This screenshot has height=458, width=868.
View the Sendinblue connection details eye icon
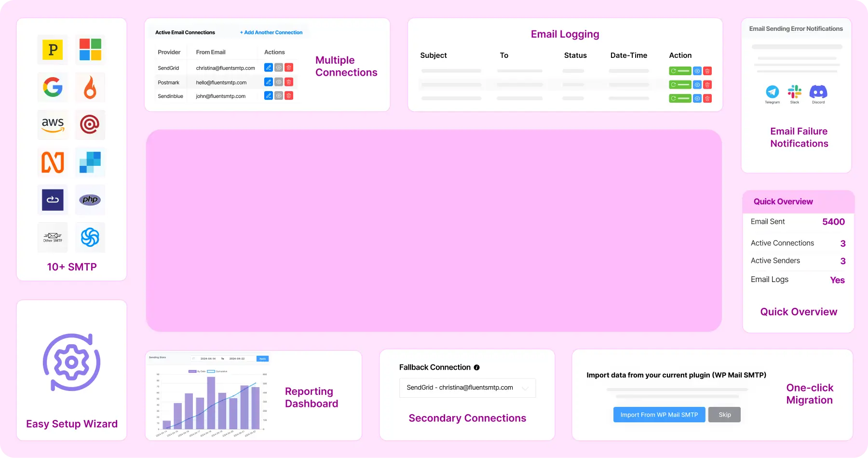tap(279, 95)
